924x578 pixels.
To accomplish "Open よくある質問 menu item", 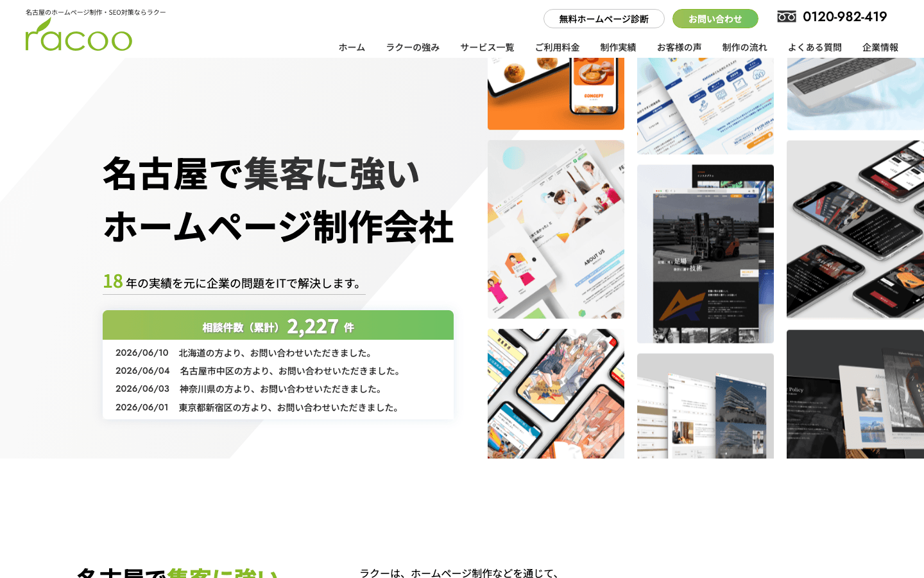I will coord(814,47).
